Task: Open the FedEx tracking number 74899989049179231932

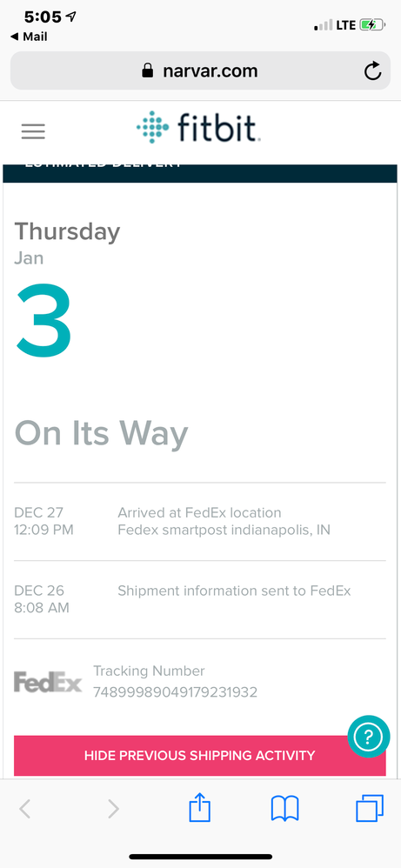Action: click(175, 692)
